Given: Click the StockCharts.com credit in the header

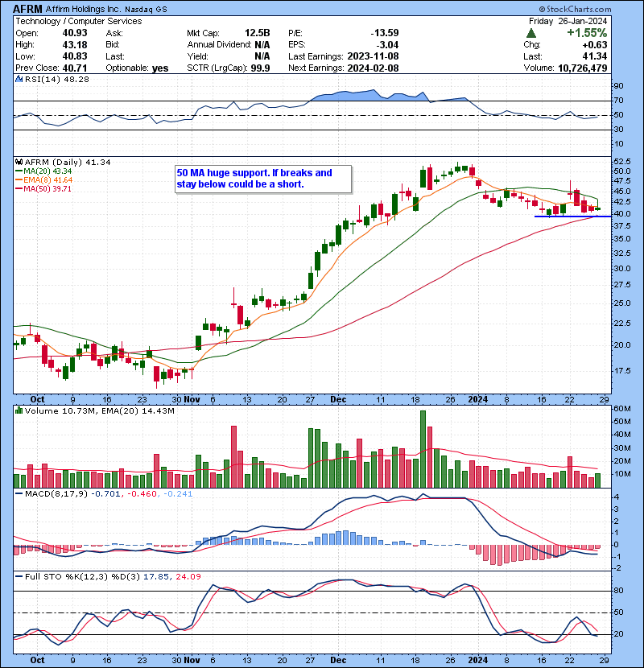Looking at the screenshot, I should [x=575, y=9].
